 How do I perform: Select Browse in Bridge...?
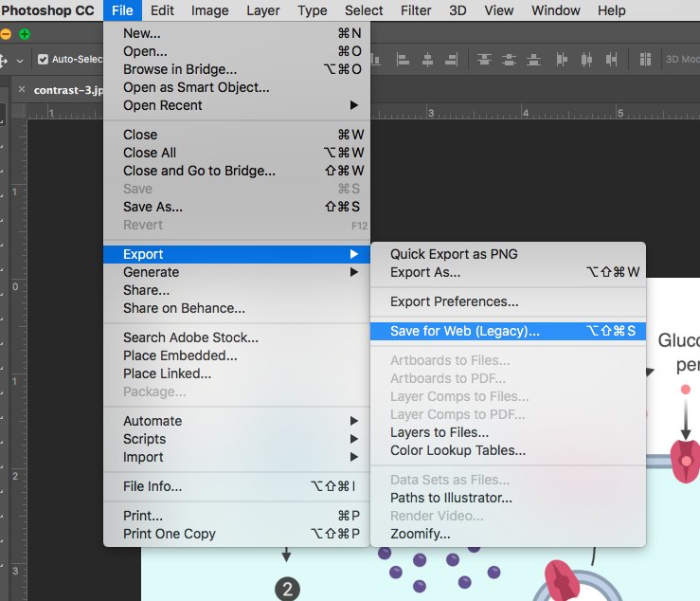pos(237,69)
